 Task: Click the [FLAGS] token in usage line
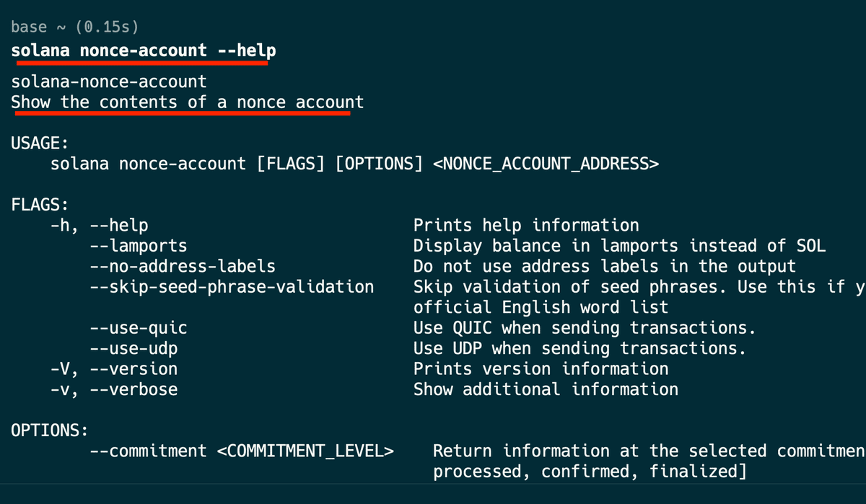coord(291,164)
